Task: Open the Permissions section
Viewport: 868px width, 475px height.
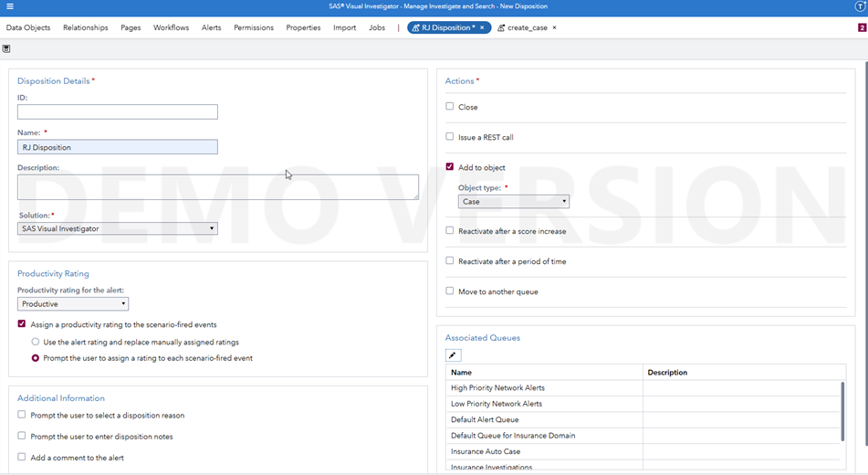Action: tap(254, 27)
